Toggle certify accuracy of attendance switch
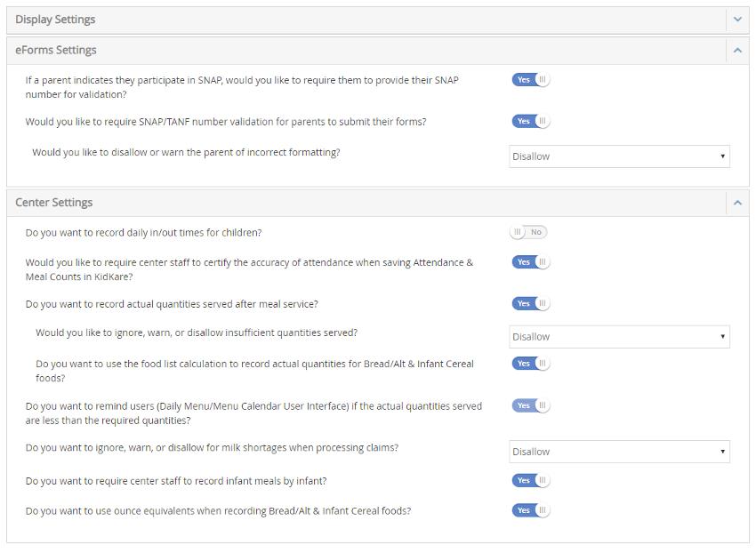Screen dimensions: 756x553 coord(531,262)
